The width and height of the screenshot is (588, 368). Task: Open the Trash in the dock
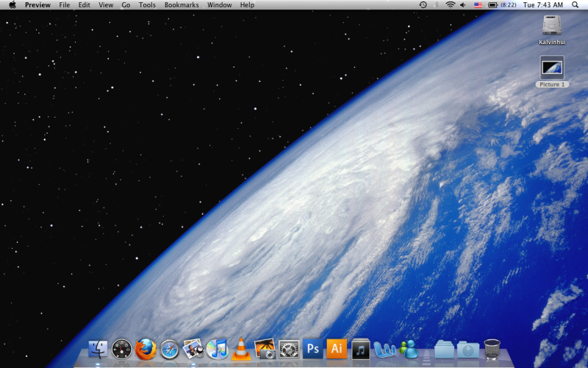(492, 348)
